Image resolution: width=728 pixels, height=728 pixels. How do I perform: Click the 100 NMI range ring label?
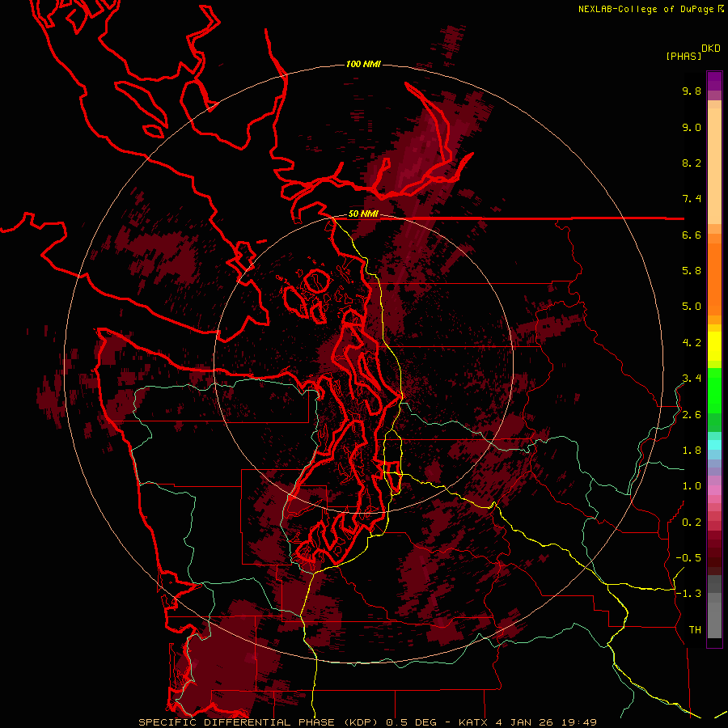[x=363, y=64]
